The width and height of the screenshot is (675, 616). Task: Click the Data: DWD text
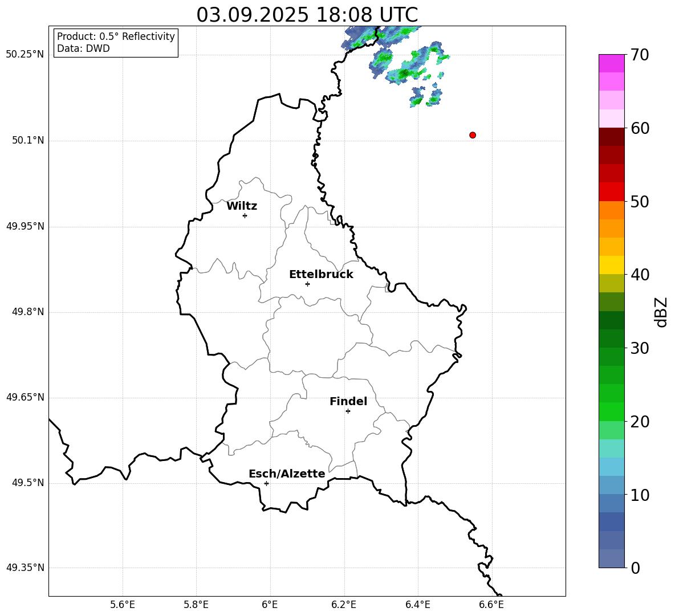(x=83, y=48)
